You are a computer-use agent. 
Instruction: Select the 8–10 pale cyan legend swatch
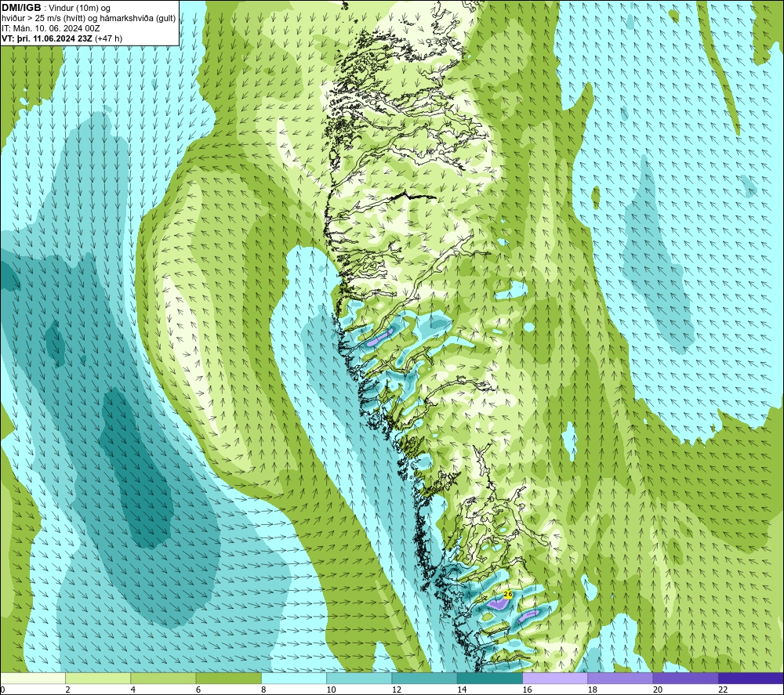coord(294,678)
